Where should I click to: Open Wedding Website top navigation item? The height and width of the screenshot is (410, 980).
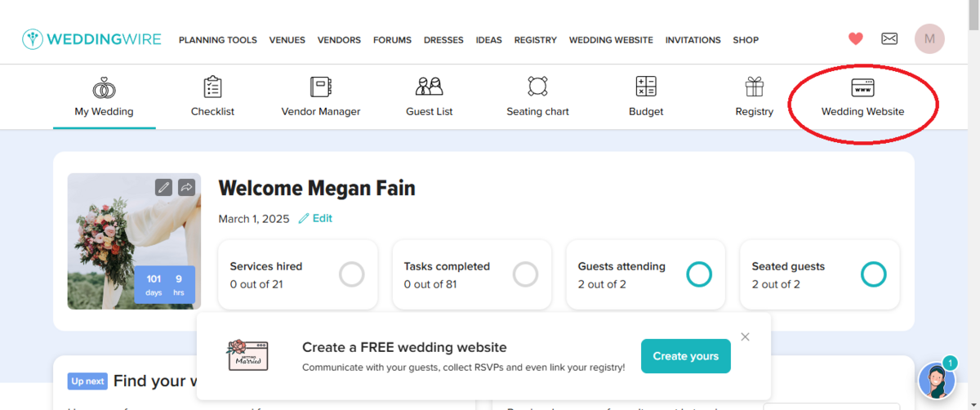611,40
